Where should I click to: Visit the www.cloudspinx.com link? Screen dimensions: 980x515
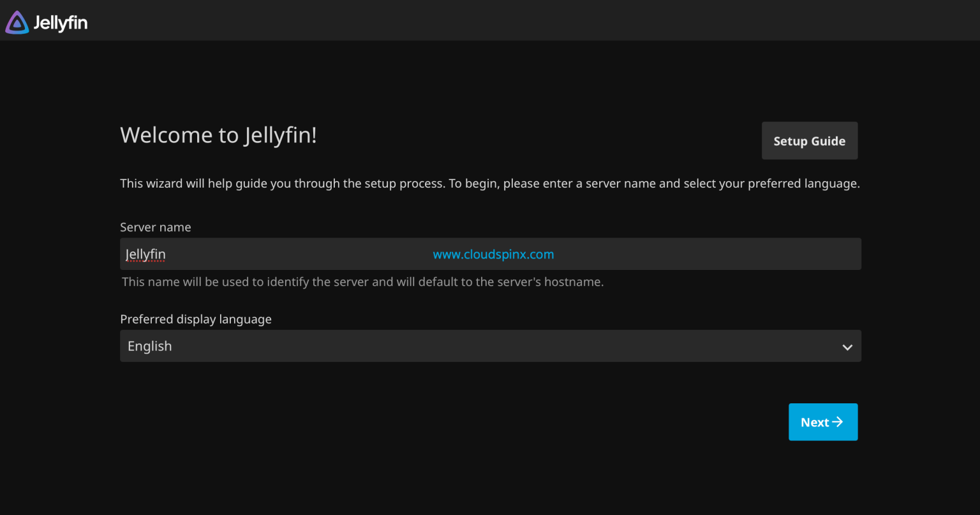pyautogui.click(x=493, y=254)
